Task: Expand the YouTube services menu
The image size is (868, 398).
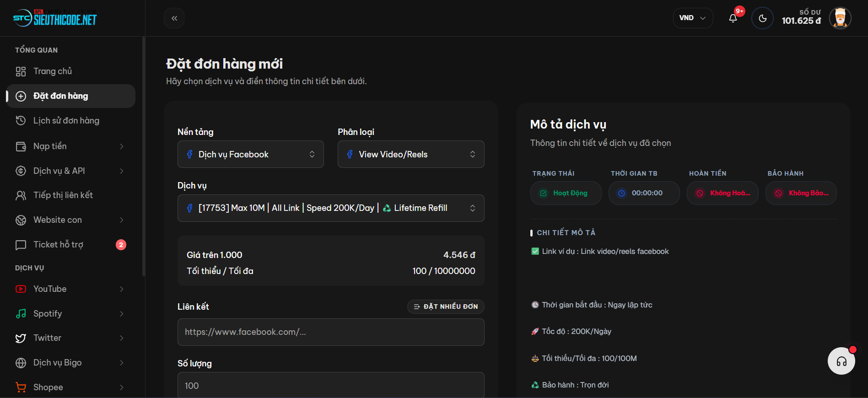Action: [70, 289]
